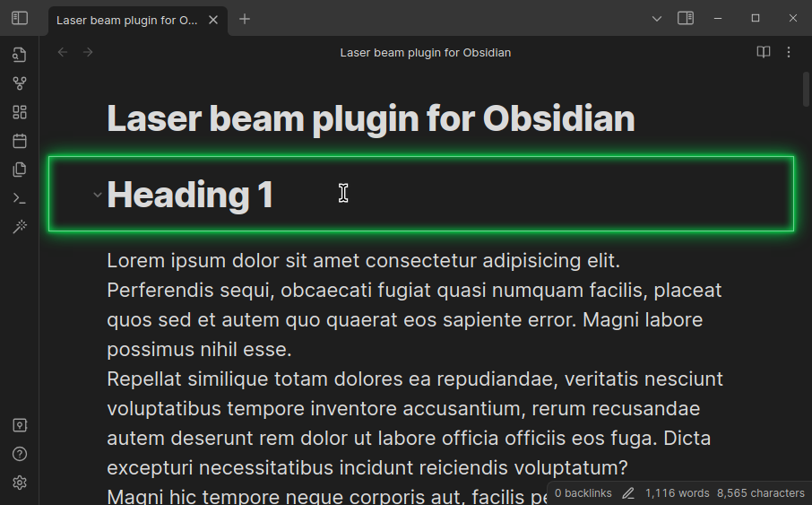
Task: Open graph view from the ribbon
Action: coord(20,83)
